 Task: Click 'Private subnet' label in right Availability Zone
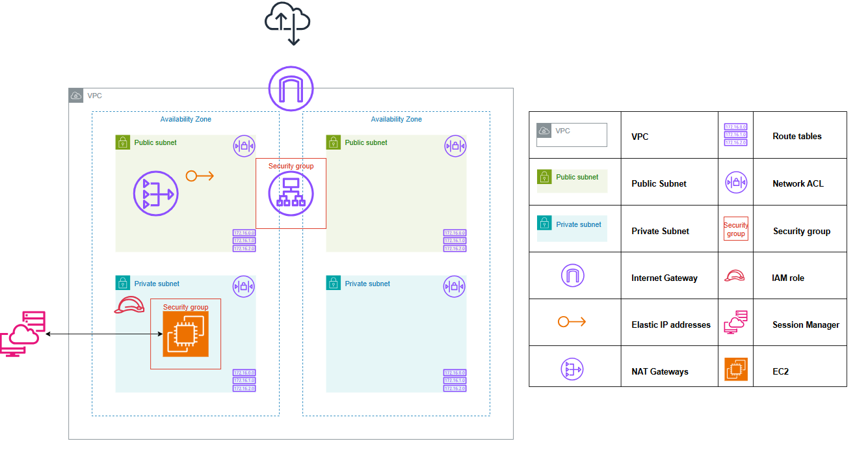(367, 284)
